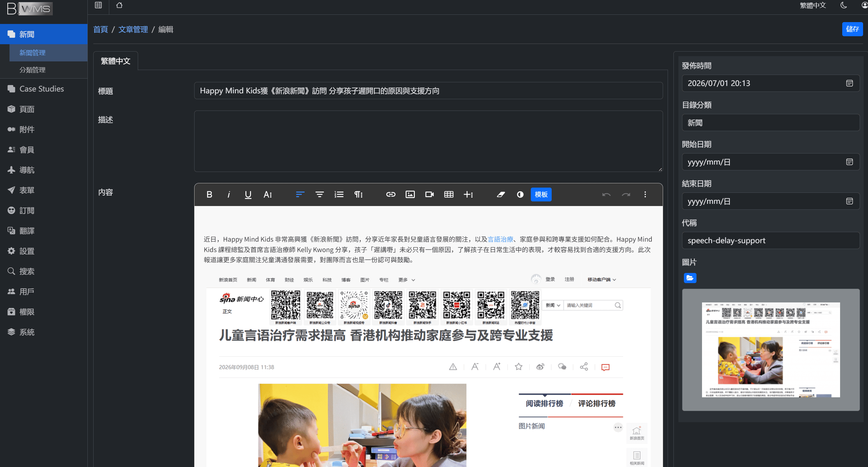Open 新聞管理 in sidebar

[48, 53]
